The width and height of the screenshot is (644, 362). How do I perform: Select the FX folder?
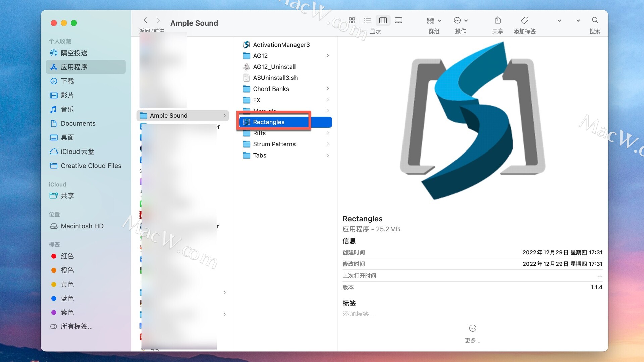286,100
